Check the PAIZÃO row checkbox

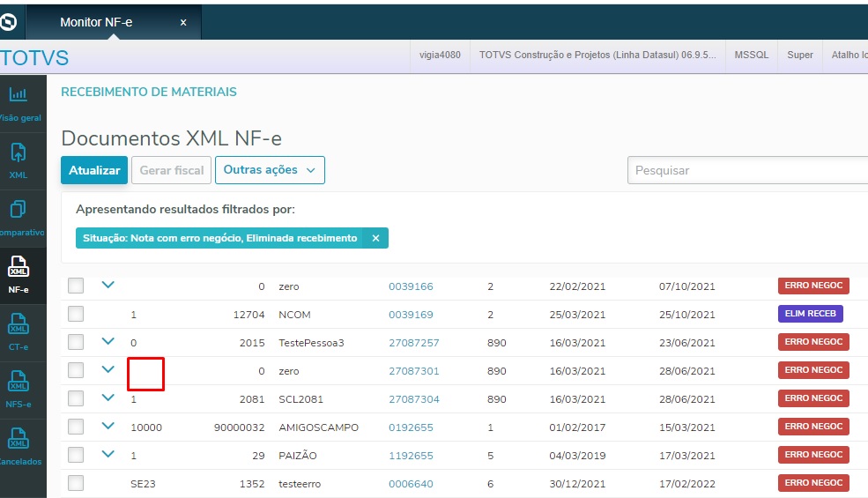[x=76, y=456]
